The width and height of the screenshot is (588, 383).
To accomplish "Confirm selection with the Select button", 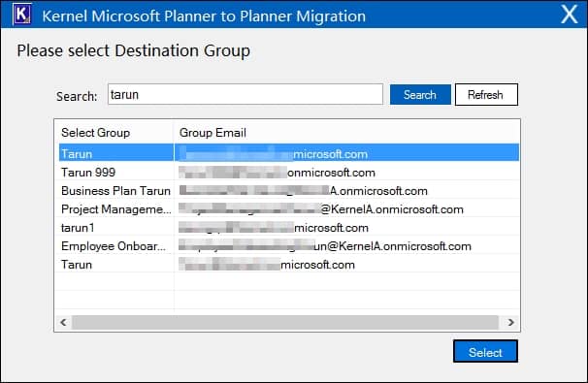I will click(485, 352).
